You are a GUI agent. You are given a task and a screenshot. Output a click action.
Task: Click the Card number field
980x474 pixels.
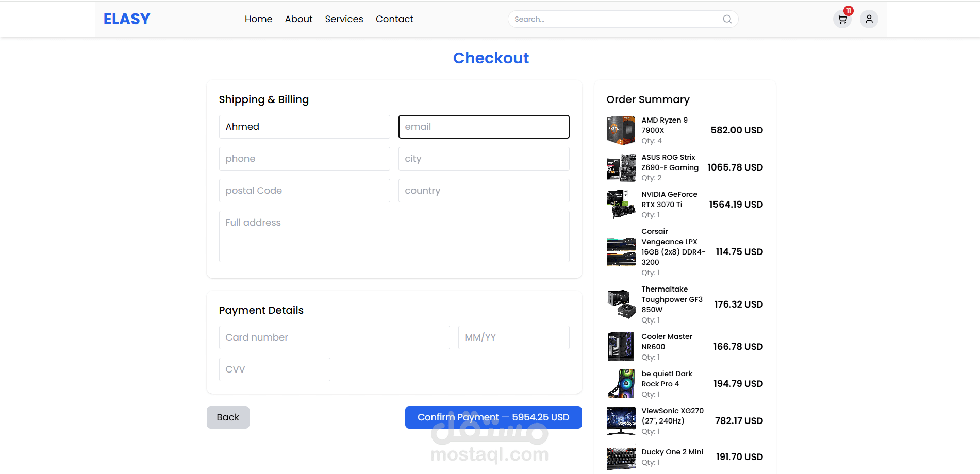click(x=335, y=337)
